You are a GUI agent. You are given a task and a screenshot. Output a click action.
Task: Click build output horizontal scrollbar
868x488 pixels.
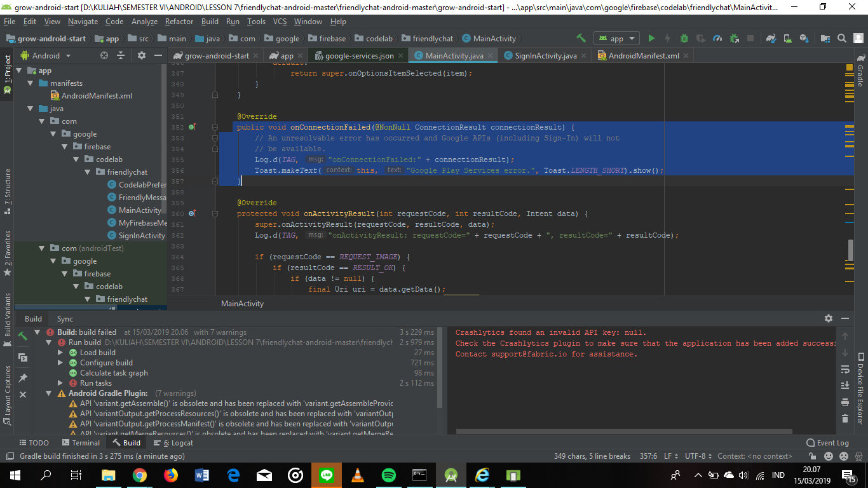pos(625,431)
